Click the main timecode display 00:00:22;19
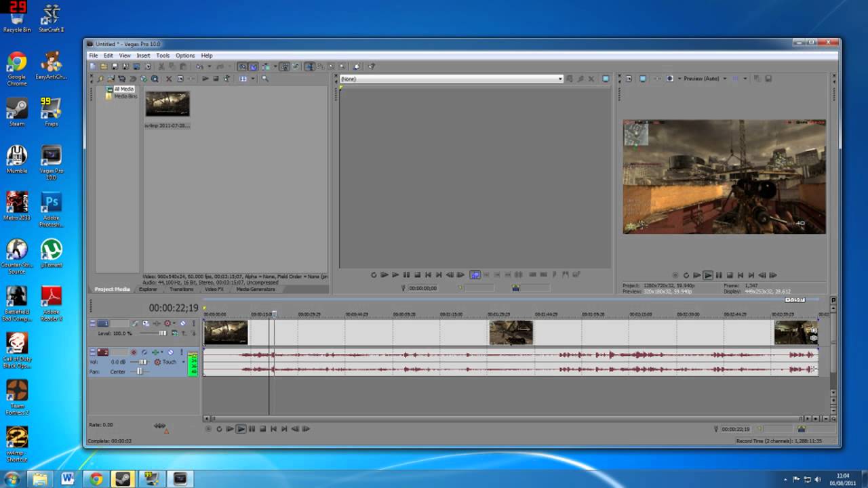 click(174, 308)
